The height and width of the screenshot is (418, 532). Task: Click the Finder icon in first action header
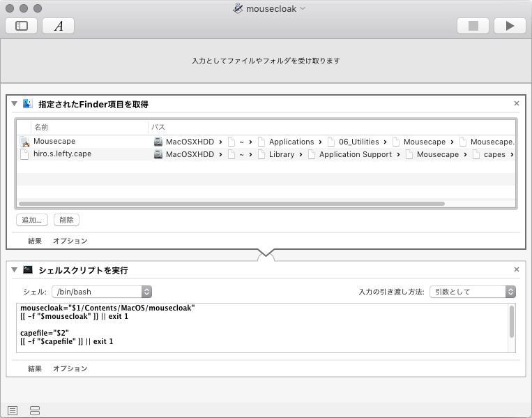point(27,103)
